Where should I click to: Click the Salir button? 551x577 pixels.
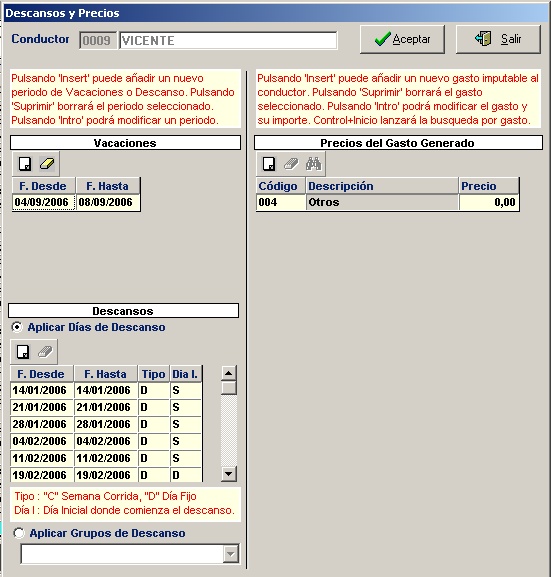coord(498,39)
